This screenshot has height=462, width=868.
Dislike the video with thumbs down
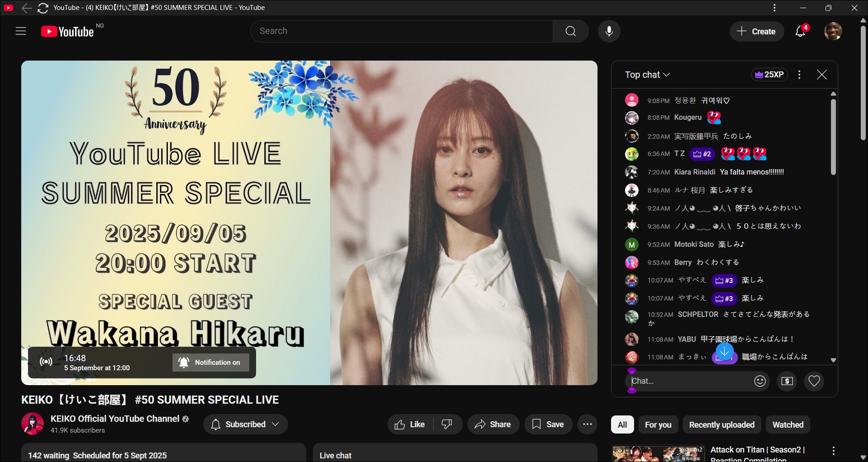pos(447,424)
